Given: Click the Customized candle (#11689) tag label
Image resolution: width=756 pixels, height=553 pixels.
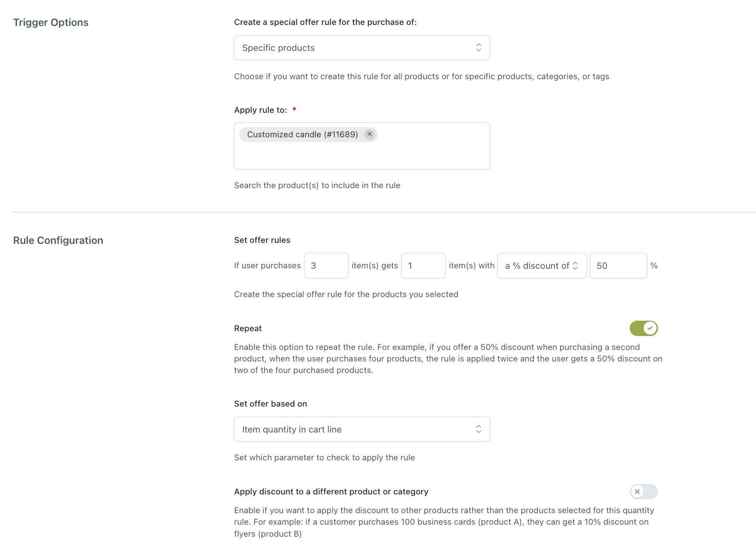Looking at the screenshot, I should 303,134.
